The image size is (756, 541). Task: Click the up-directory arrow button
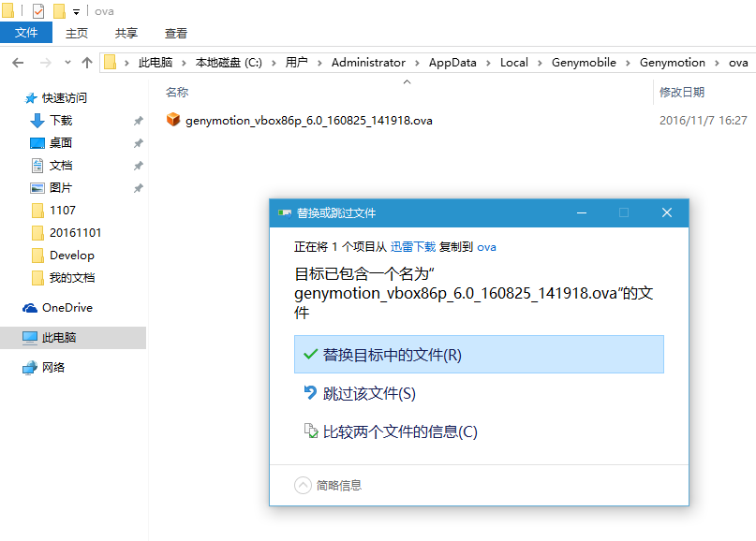click(87, 63)
